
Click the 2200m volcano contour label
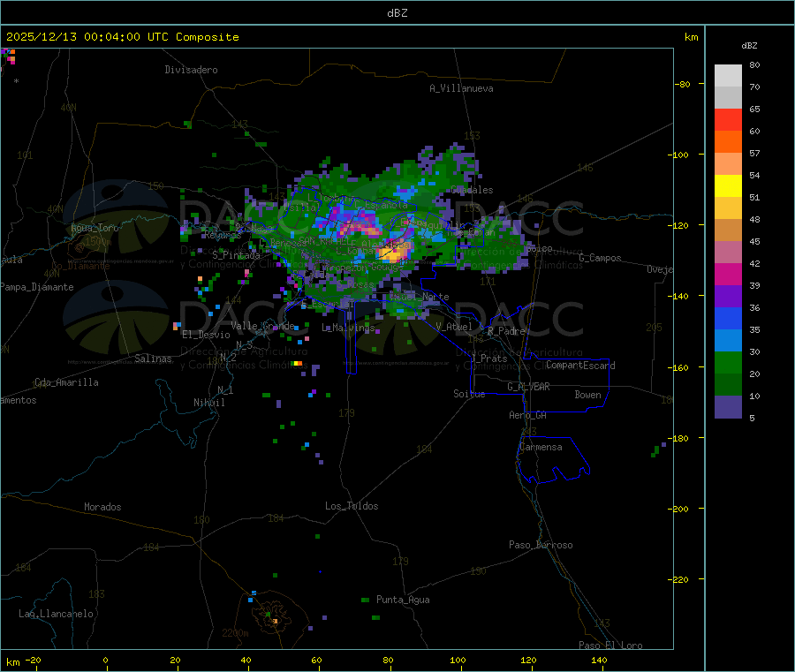[x=235, y=633]
